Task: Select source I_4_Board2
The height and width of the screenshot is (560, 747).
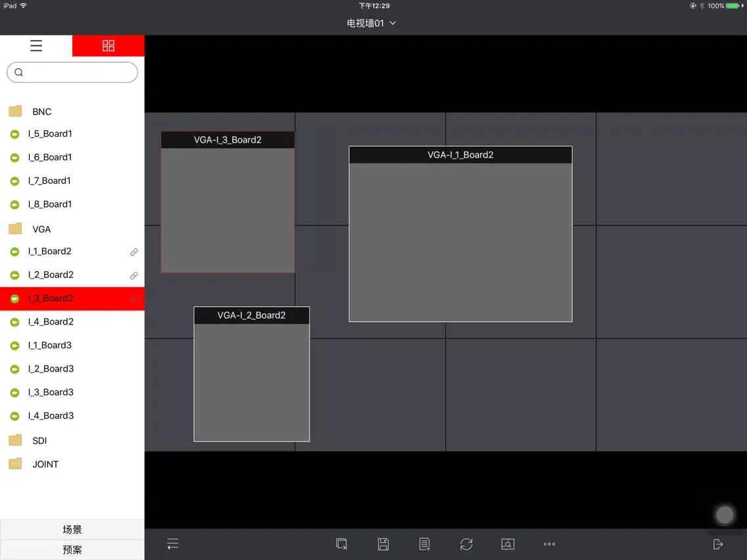Action: click(x=72, y=322)
